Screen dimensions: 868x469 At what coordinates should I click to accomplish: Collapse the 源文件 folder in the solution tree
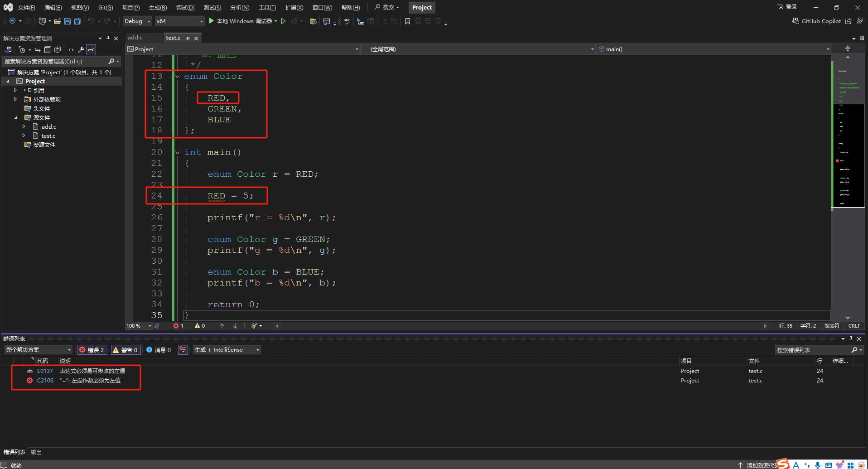pyautogui.click(x=16, y=117)
